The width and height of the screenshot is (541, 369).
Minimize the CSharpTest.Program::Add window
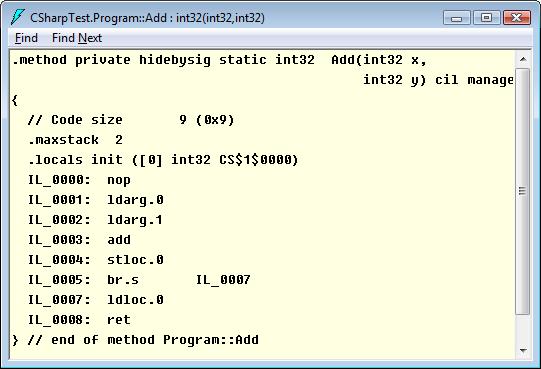pos(456,18)
